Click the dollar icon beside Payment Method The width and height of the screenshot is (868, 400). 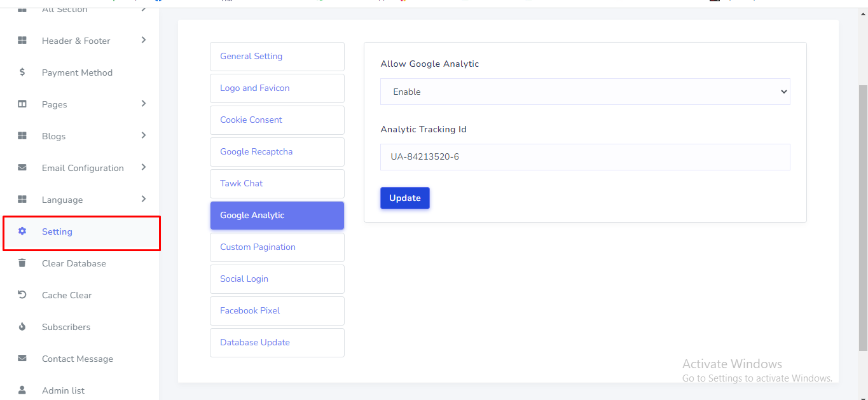pos(22,72)
